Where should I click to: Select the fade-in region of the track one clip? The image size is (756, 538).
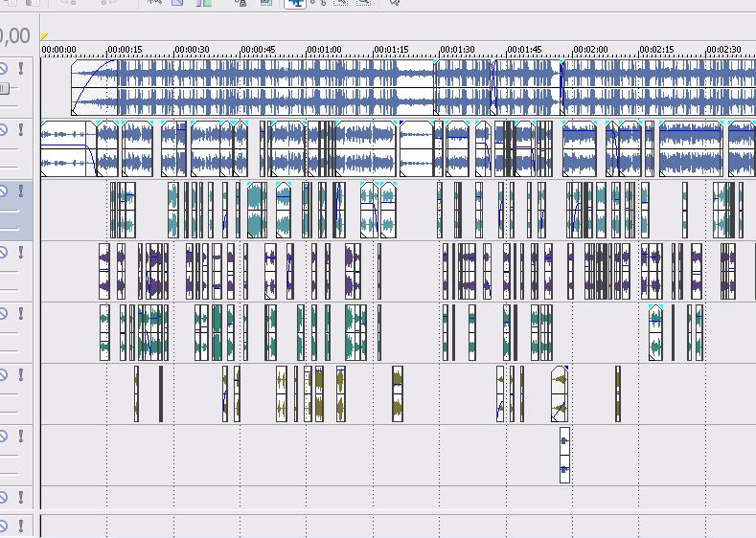(x=94, y=88)
